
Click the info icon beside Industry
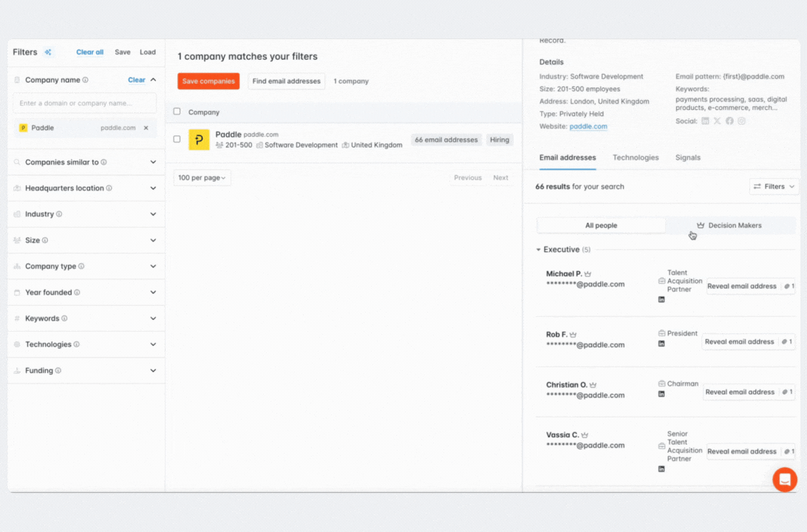pyautogui.click(x=59, y=214)
